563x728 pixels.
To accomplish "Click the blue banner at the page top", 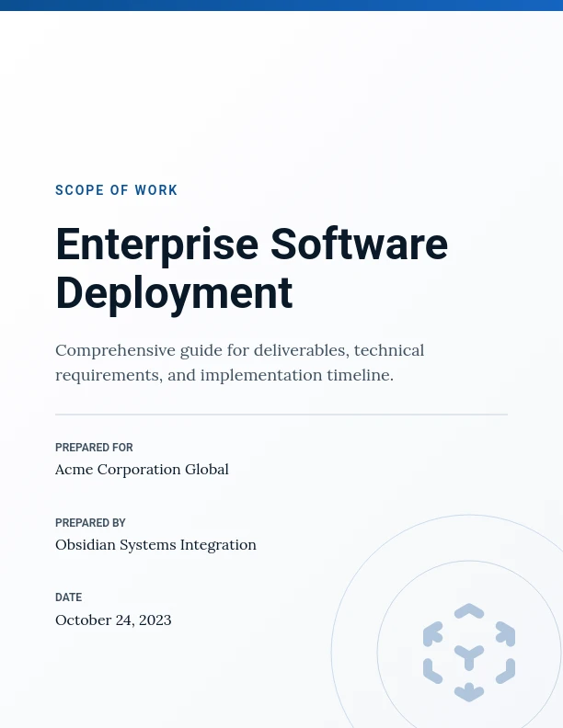I will [x=281, y=5].
